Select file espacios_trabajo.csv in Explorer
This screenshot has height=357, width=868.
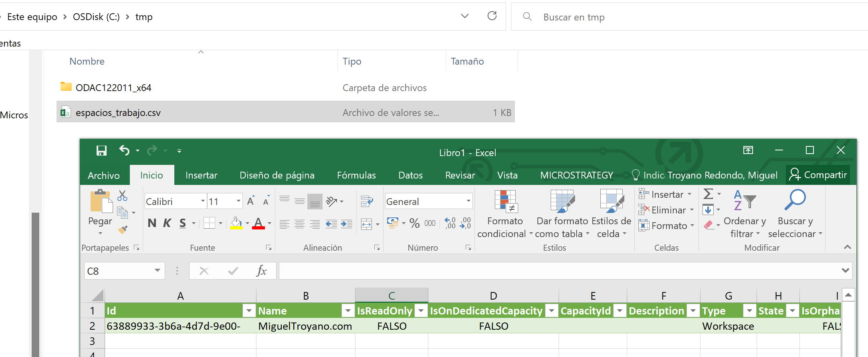click(x=285, y=112)
